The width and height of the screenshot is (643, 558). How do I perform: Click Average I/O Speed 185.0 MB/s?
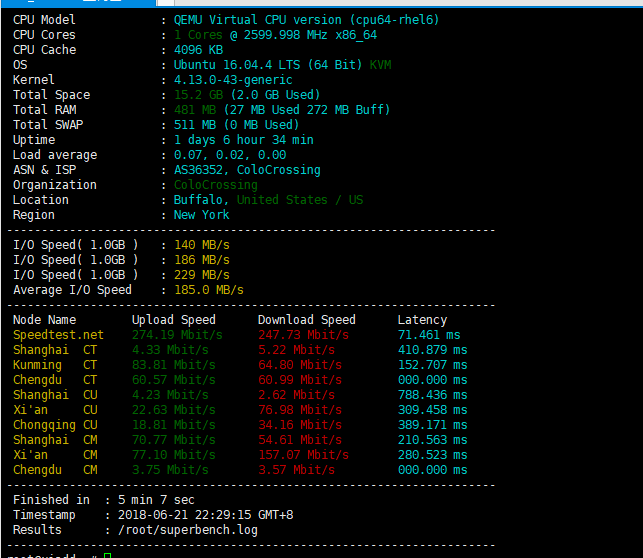click(x=209, y=290)
